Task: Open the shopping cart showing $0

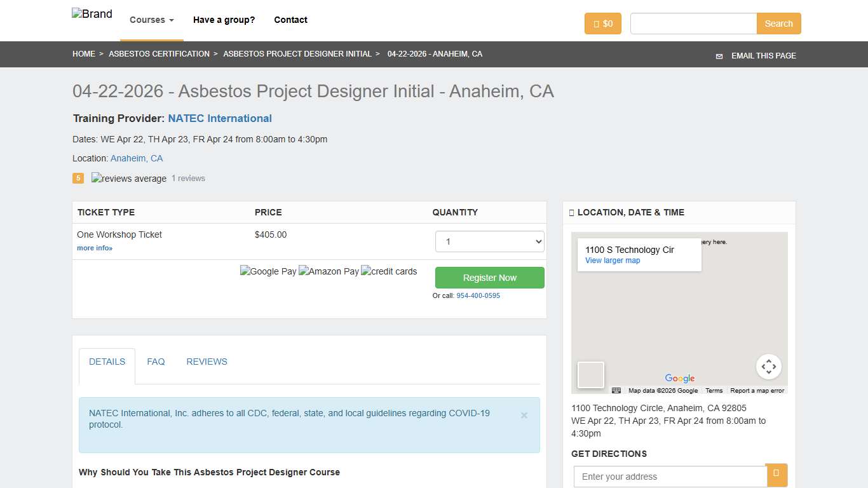Action: coord(602,24)
